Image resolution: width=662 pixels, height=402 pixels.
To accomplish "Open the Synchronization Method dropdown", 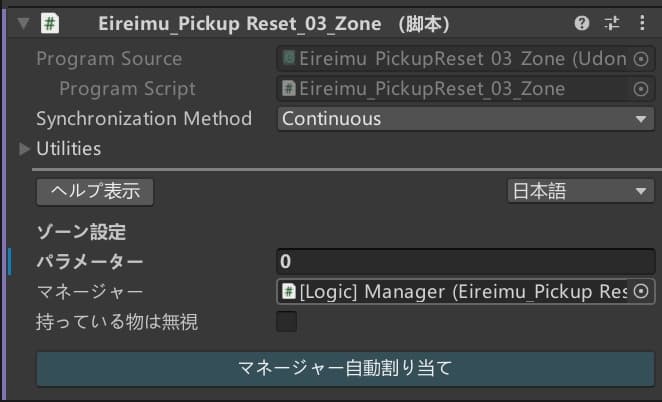I will coord(466,119).
